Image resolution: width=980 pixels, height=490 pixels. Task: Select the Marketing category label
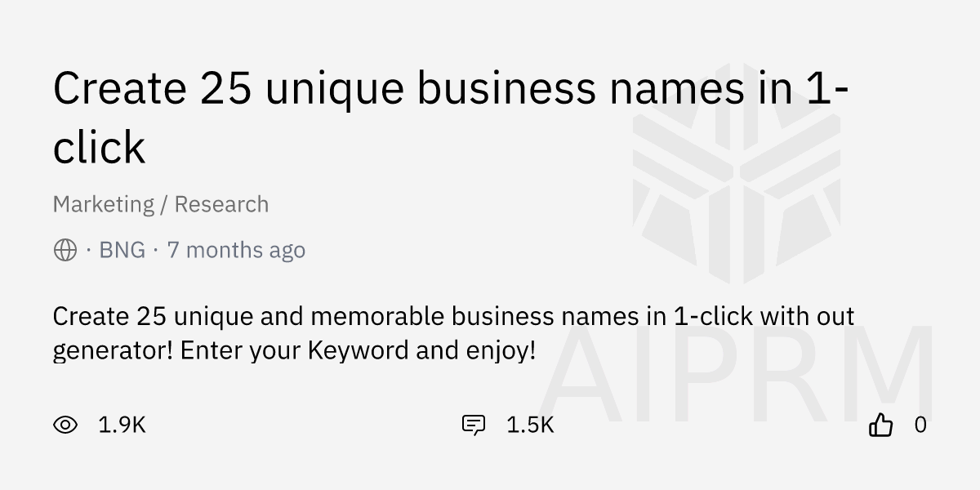click(x=104, y=204)
